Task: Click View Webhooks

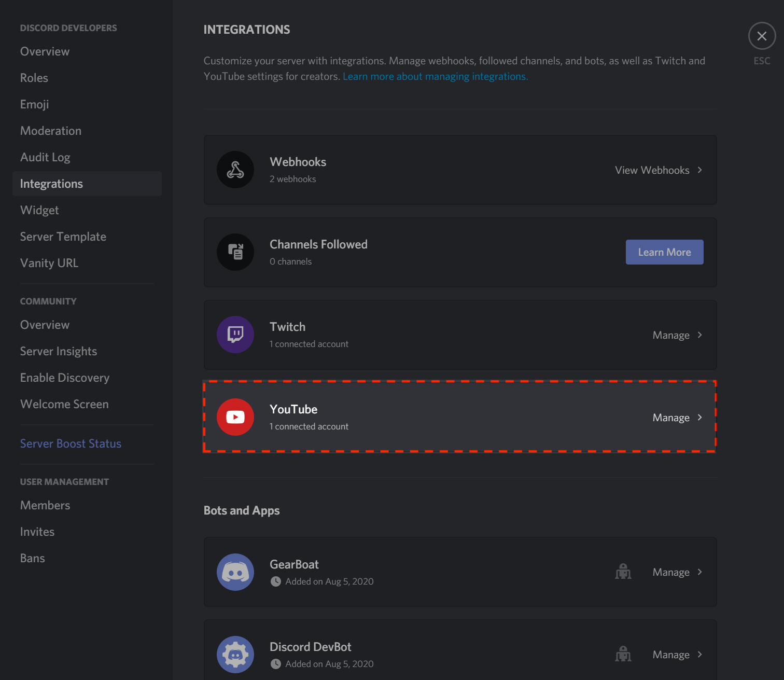Action: point(652,170)
